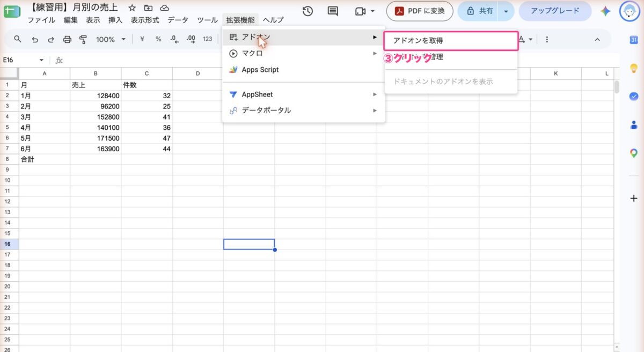Choose アドオンを取得
644x352 pixels.
pos(451,40)
